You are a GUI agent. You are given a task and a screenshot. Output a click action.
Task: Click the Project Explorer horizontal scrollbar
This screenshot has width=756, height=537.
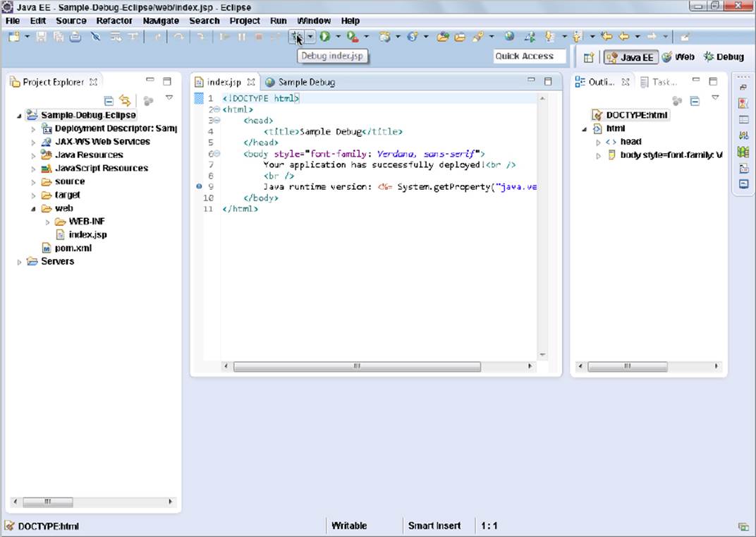click(48, 502)
